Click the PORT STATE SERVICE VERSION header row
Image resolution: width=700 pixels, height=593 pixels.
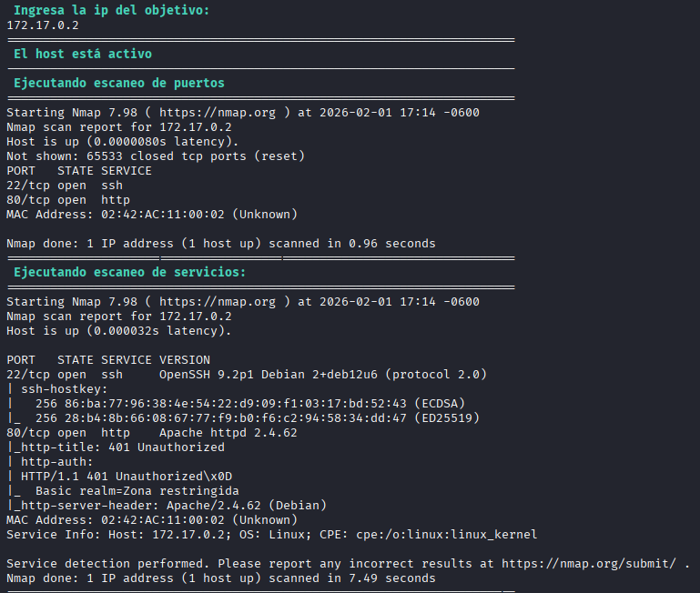[108, 360]
